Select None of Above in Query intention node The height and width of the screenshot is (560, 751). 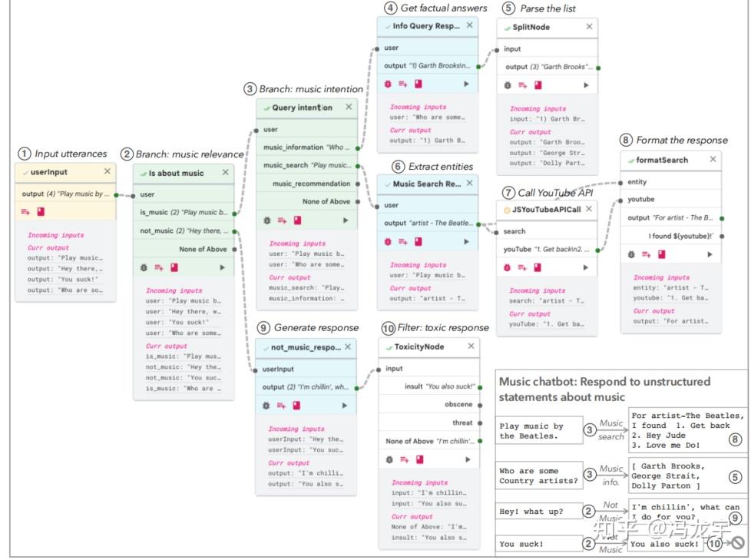coord(307,202)
